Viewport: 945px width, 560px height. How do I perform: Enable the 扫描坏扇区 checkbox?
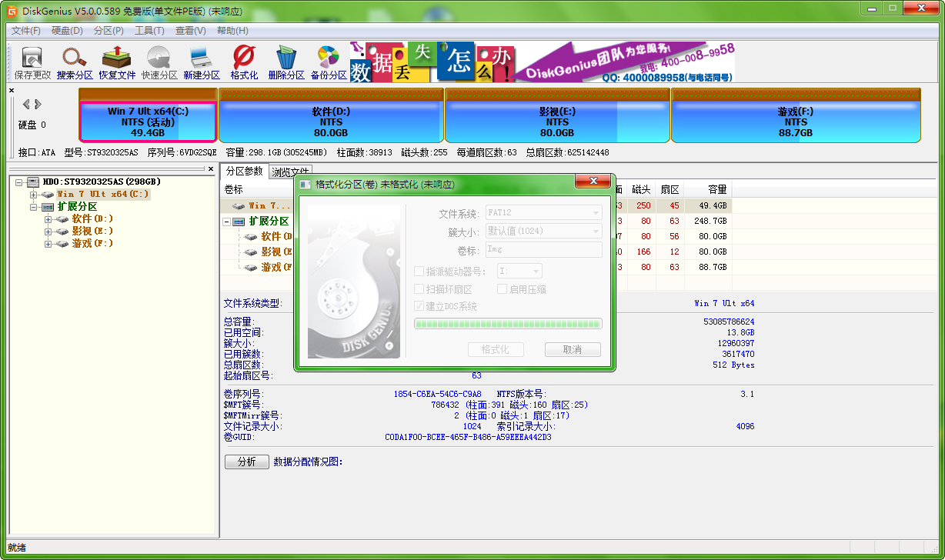(419, 289)
